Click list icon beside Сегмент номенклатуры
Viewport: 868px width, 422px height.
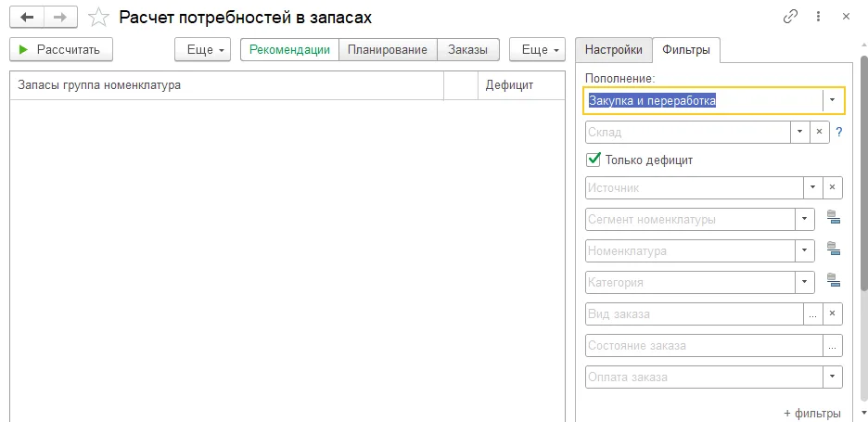tap(834, 217)
